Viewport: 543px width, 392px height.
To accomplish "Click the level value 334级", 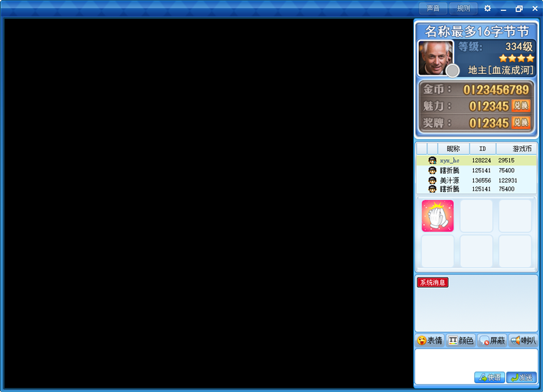I will tap(519, 47).
